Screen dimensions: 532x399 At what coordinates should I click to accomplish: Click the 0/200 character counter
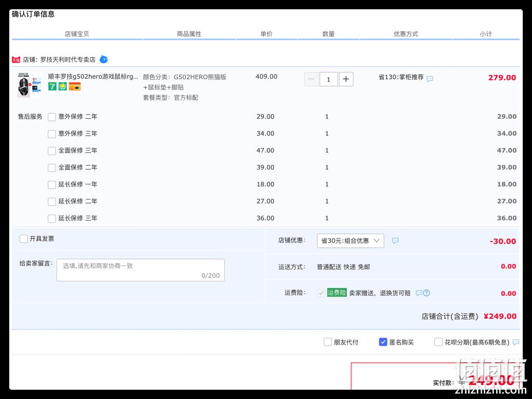click(x=210, y=276)
